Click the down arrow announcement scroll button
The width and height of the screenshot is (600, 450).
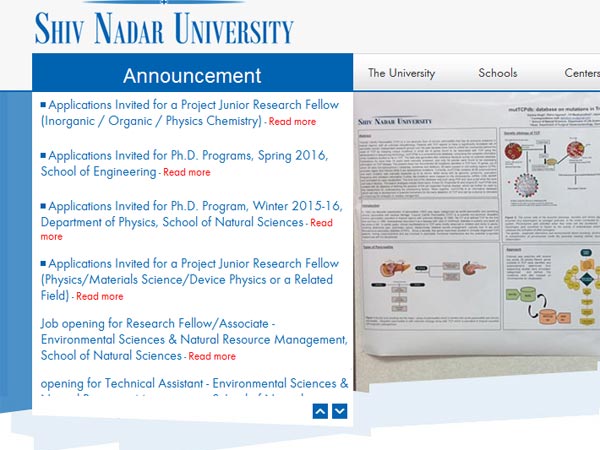pos(340,411)
